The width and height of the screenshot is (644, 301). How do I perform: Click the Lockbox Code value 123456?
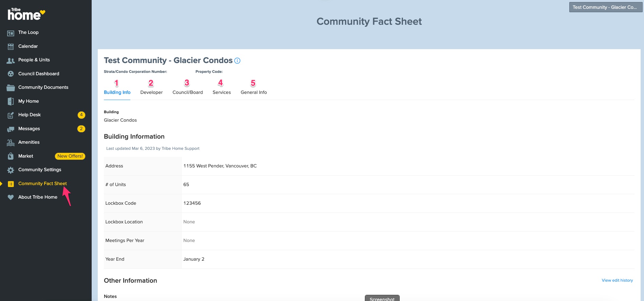pos(192,203)
